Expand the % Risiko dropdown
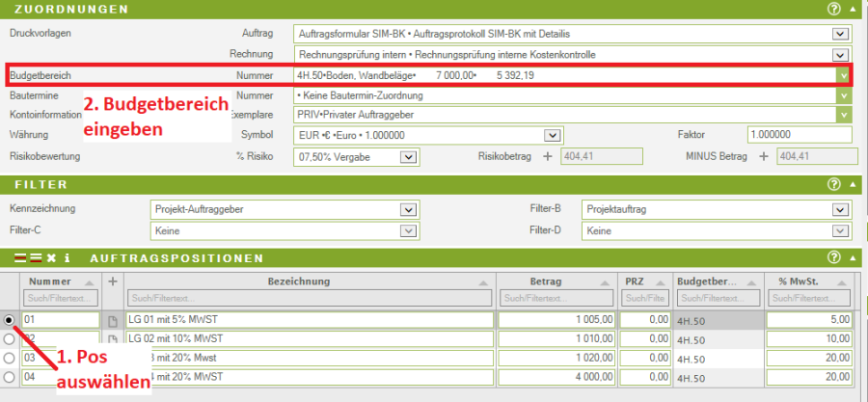The image size is (868, 402). pyautogui.click(x=407, y=156)
